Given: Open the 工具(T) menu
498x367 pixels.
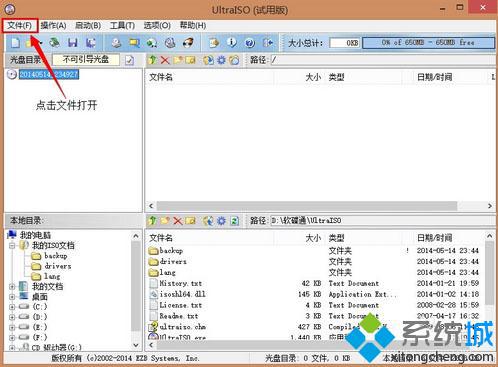Looking at the screenshot, I should [122, 25].
